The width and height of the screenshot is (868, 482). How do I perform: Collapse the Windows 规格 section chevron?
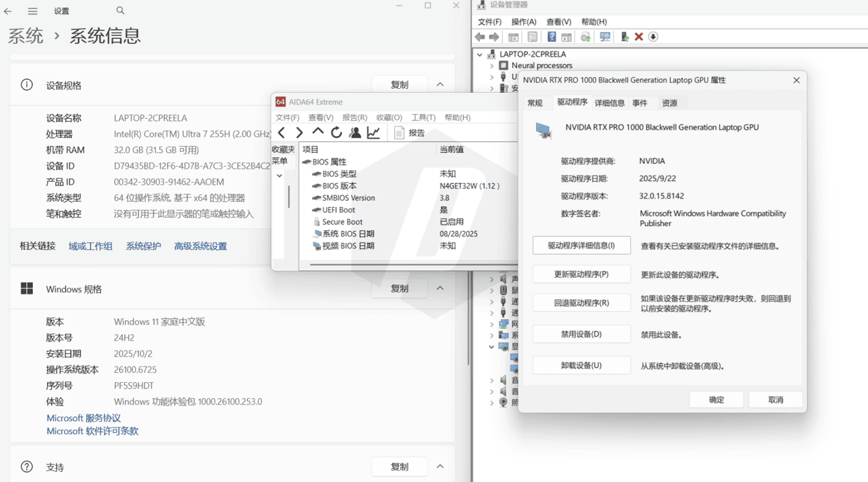pos(440,289)
